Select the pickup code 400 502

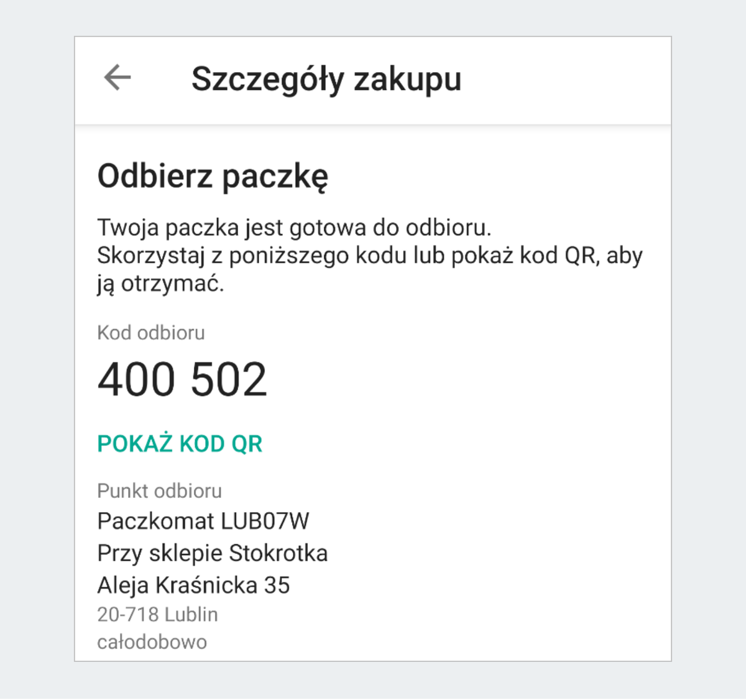pos(182,378)
